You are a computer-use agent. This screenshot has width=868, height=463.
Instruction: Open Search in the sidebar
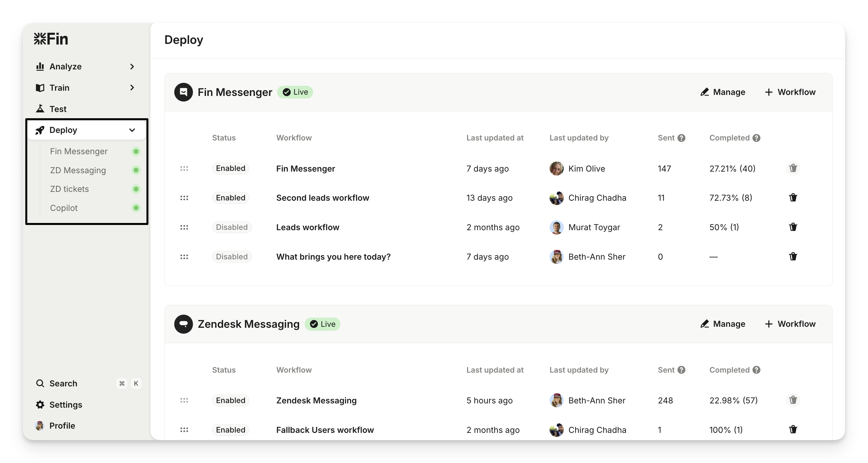coord(63,383)
